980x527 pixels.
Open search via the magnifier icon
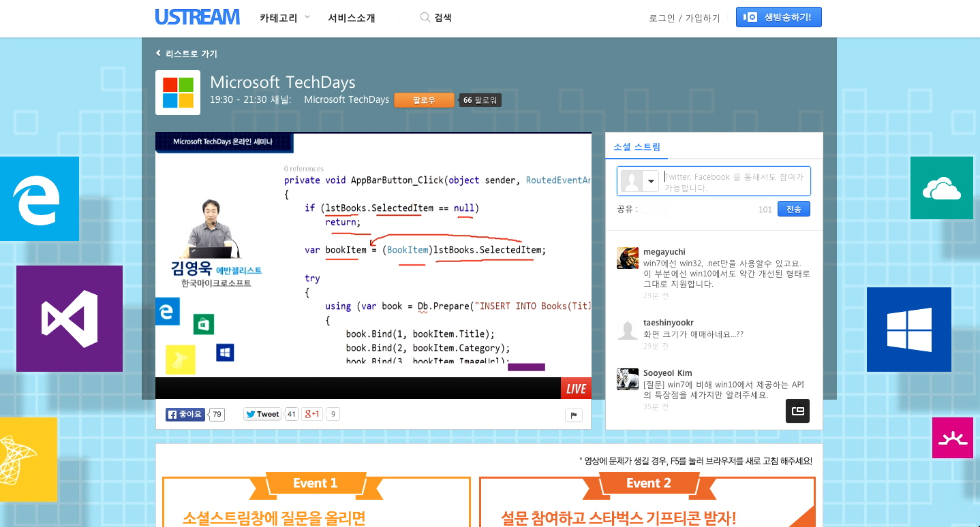point(424,16)
